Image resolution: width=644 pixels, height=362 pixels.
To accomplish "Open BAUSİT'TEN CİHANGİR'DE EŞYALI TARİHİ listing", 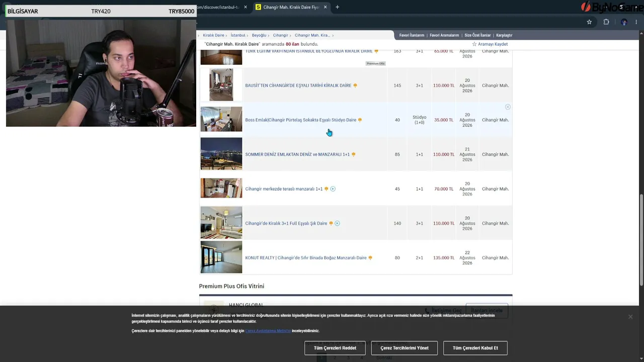I will (298, 85).
